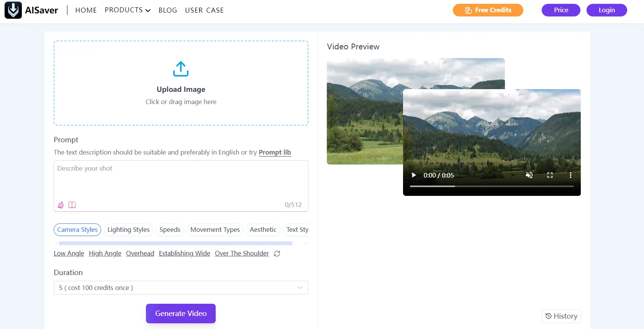This screenshot has width=644, height=329.
Task: Select the Aesthetic tab
Action: coord(263,230)
